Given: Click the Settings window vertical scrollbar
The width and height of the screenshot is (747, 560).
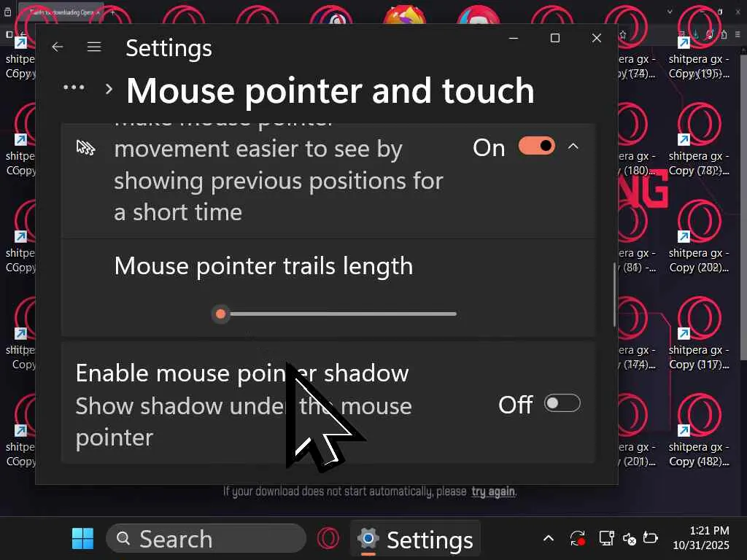Looking at the screenshot, I should (x=614, y=295).
